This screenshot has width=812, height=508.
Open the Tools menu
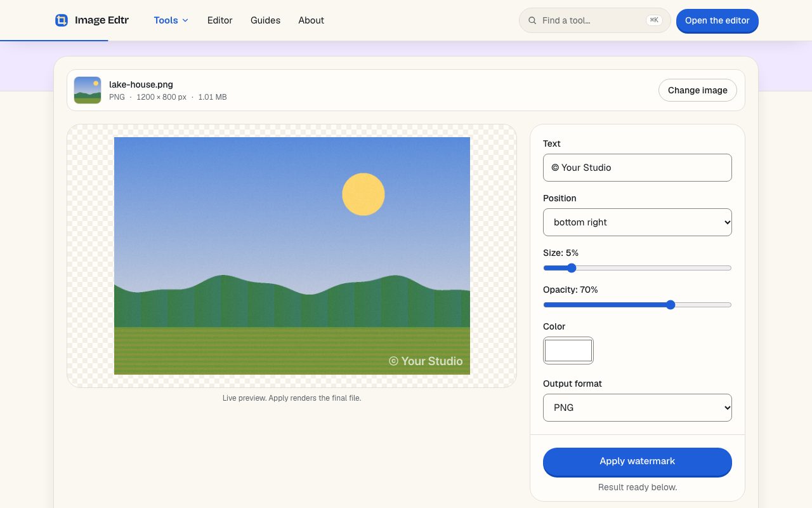pyautogui.click(x=171, y=20)
